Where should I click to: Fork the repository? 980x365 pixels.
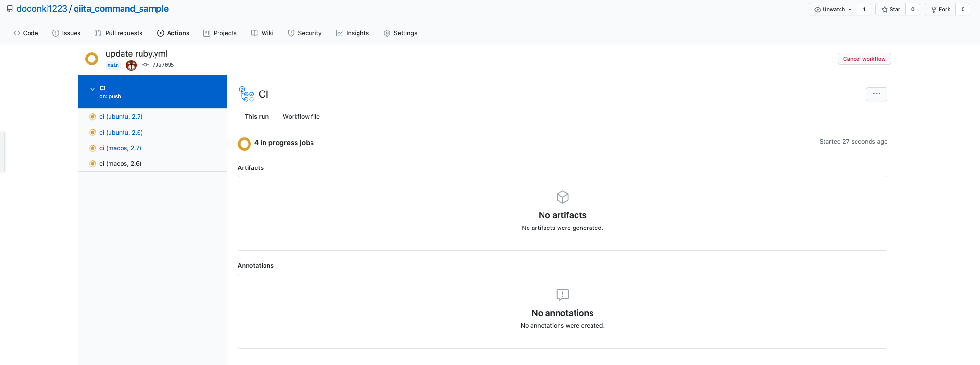coord(940,9)
